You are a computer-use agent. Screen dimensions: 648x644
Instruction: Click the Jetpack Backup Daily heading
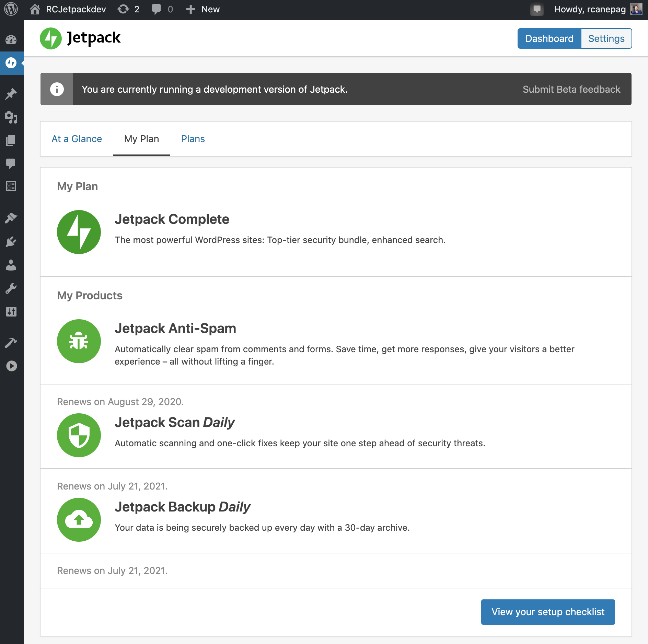(x=183, y=507)
